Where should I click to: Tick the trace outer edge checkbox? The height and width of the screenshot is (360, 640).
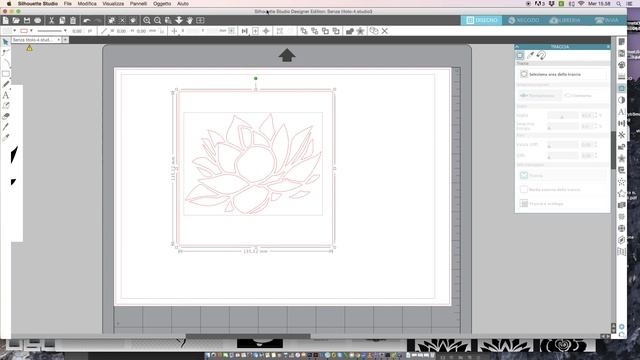524,189
